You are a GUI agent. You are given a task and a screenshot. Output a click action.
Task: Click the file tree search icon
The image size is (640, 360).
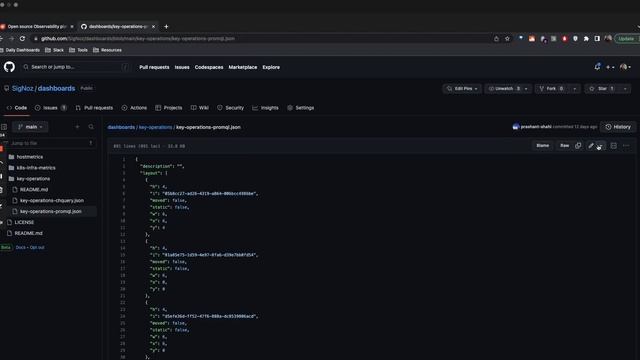click(x=91, y=127)
